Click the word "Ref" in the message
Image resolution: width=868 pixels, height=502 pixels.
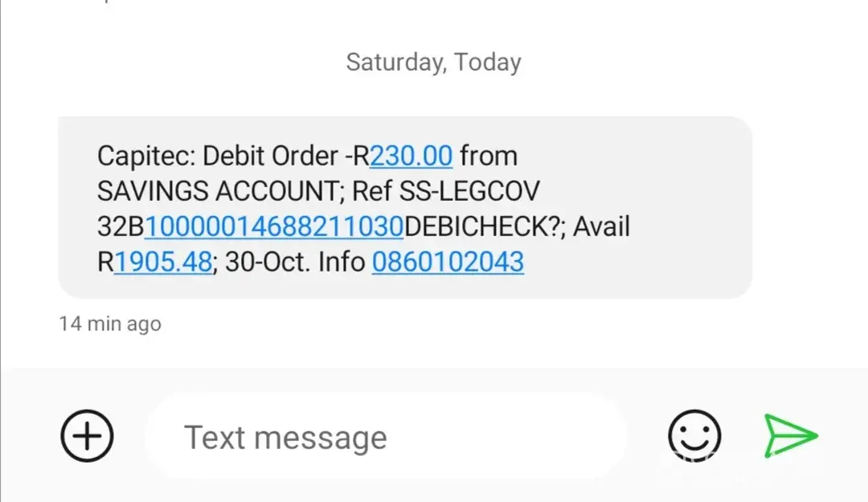click(368, 191)
